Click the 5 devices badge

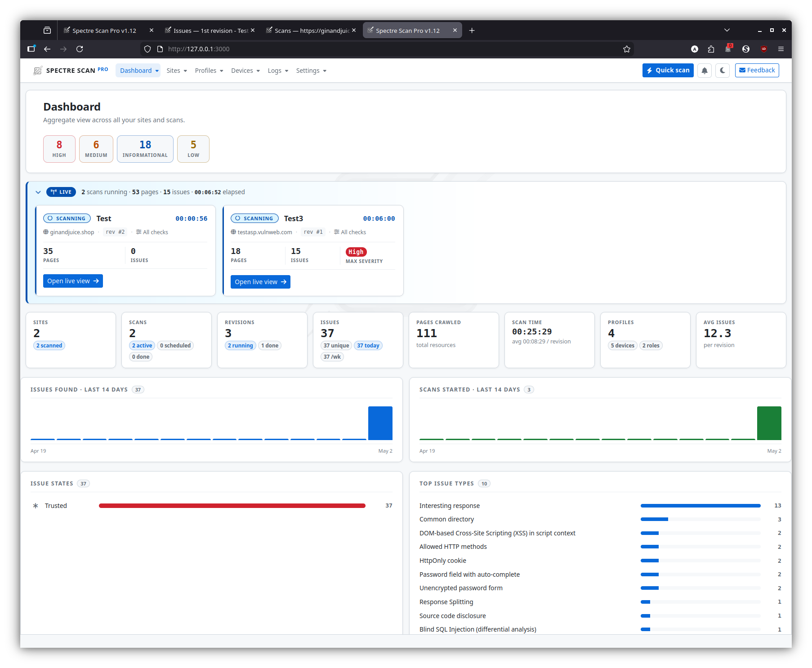(623, 346)
